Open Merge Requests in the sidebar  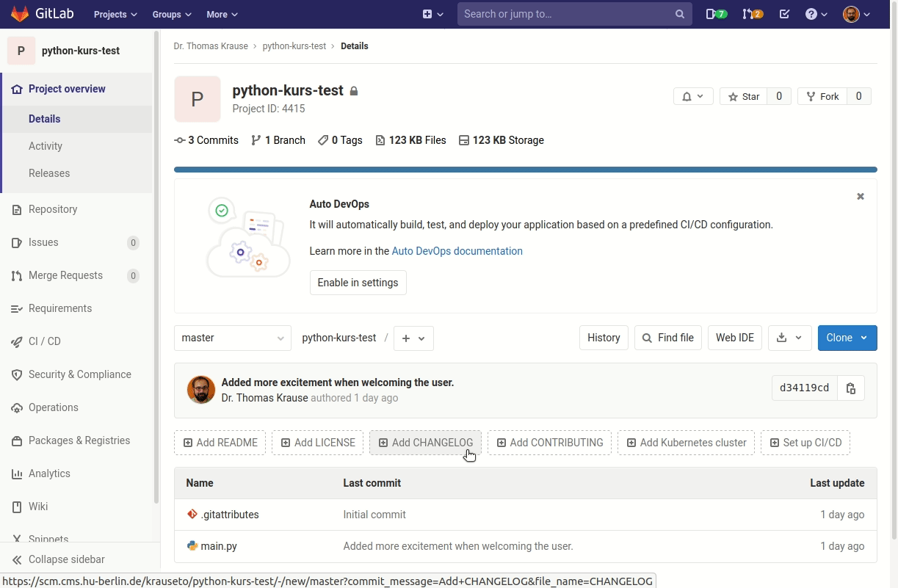coord(65,275)
